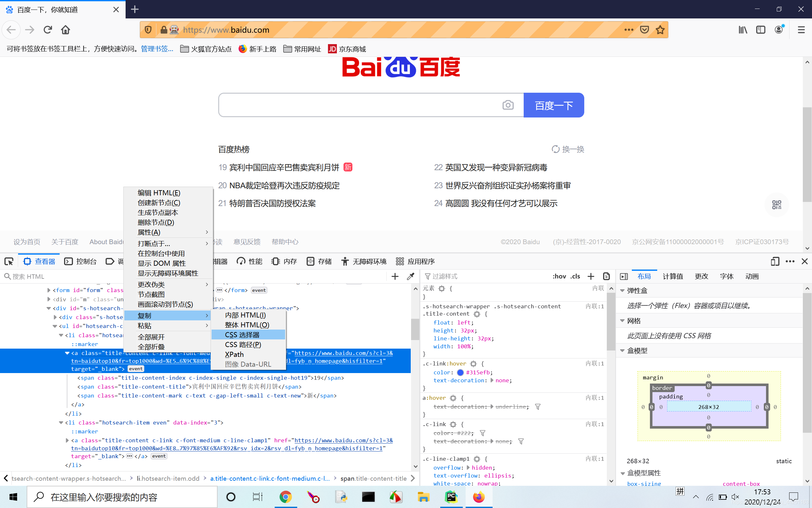This screenshot has width=812, height=508.
Task: Select 删除节点(D) in context menu
Action: tap(168, 223)
